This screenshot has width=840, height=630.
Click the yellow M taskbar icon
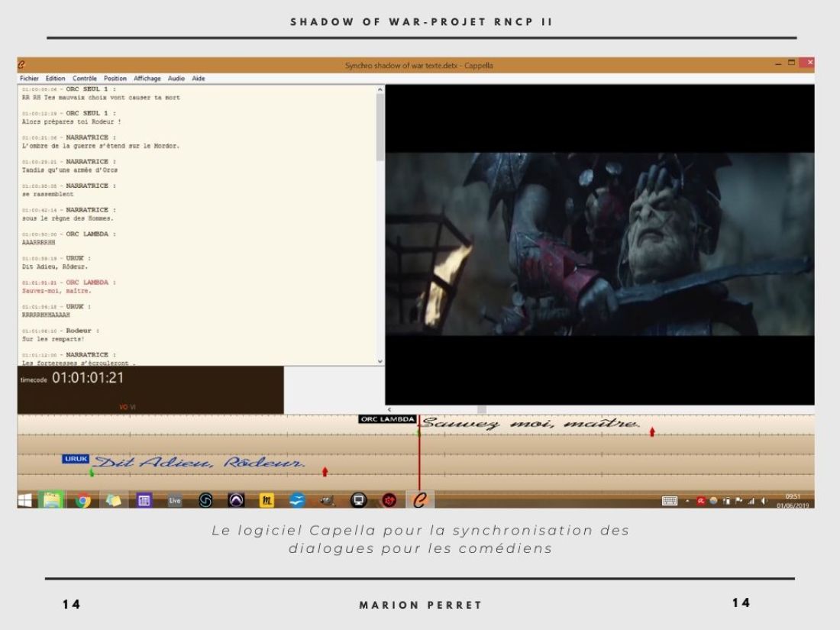coord(267,501)
